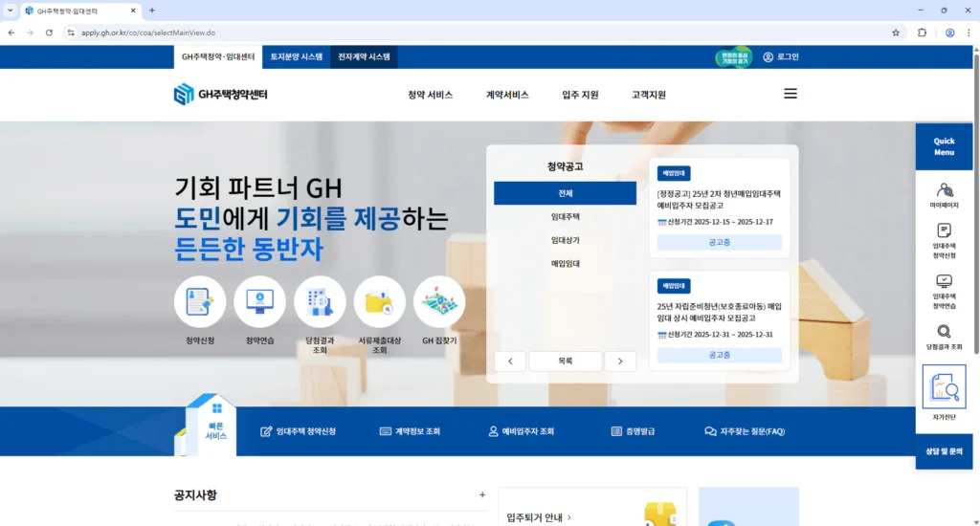This screenshot has width=980, height=526.
Task: Open the hamburger full menu icon
Action: point(790,94)
